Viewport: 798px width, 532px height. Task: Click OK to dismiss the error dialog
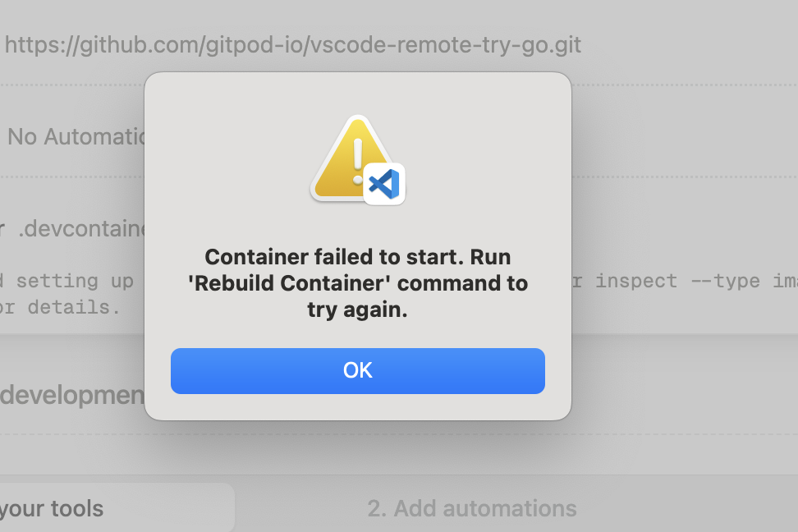358,370
